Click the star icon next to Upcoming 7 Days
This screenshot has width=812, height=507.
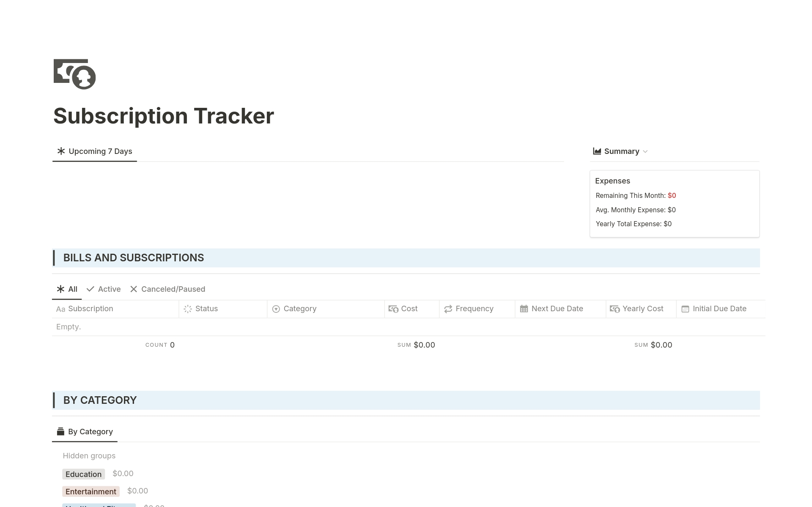tap(61, 151)
